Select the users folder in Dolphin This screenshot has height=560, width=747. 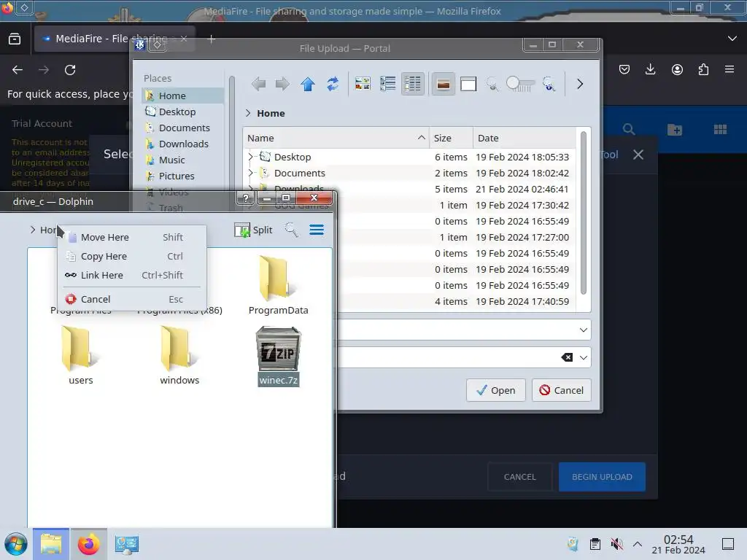pyautogui.click(x=80, y=355)
